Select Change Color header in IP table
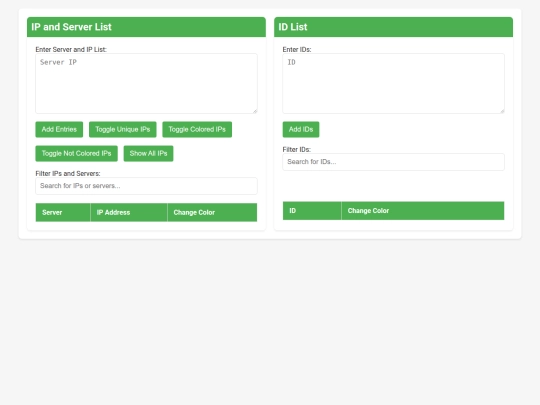 (212, 212)
